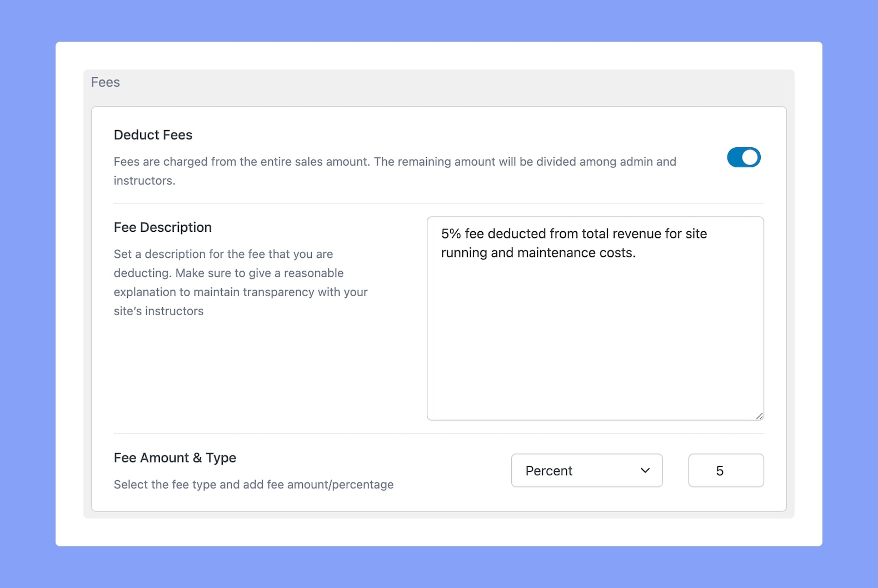Click the Fees section heading

106,82
